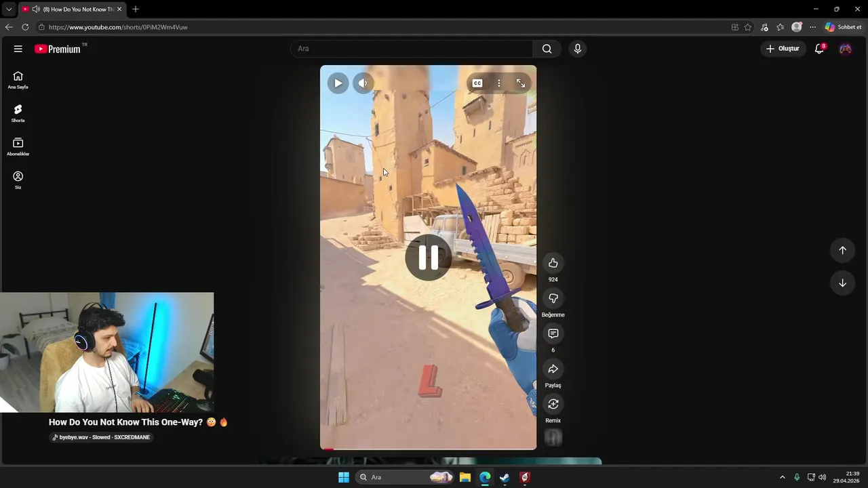868x488 pixels.
Task: Mute the Short's volume
Action: point(363,83)
